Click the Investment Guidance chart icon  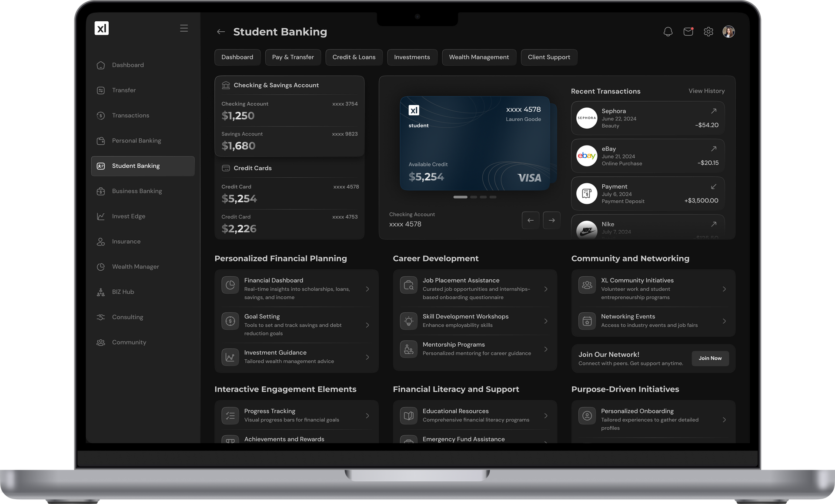point(230,357)
